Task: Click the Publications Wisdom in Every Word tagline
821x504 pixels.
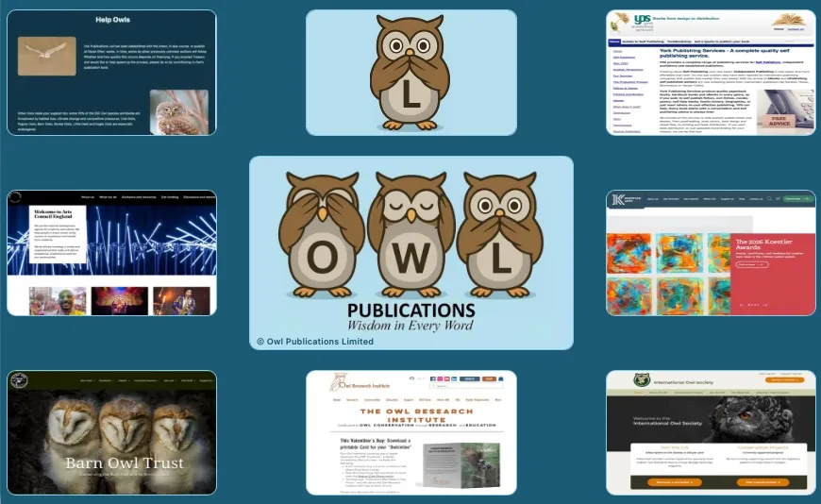Action: [410, 319]
